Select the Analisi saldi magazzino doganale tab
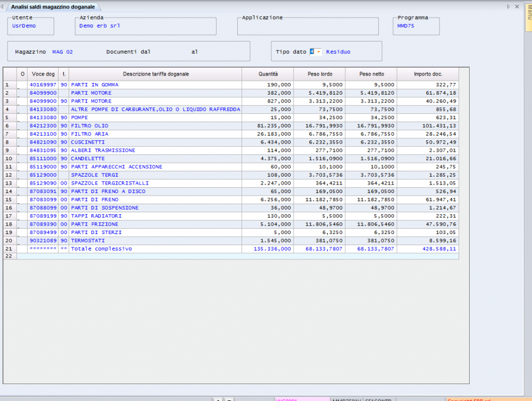The height and width of the screenshot is (401, 532). click(54, 6)
